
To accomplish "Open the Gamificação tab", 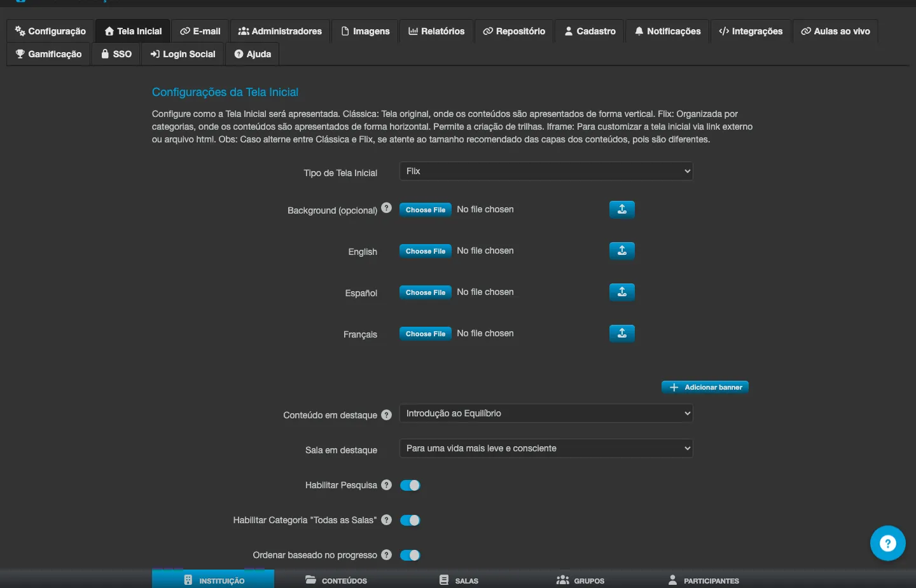I will [48, 54].
